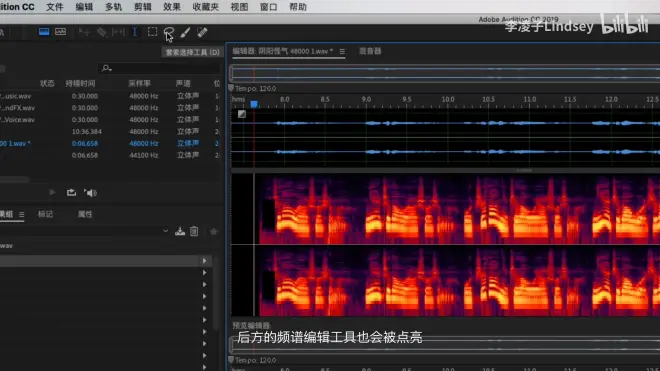The image size is (660, 371).
Task: Open the 多轨 menu
Action: pos(114,7)
